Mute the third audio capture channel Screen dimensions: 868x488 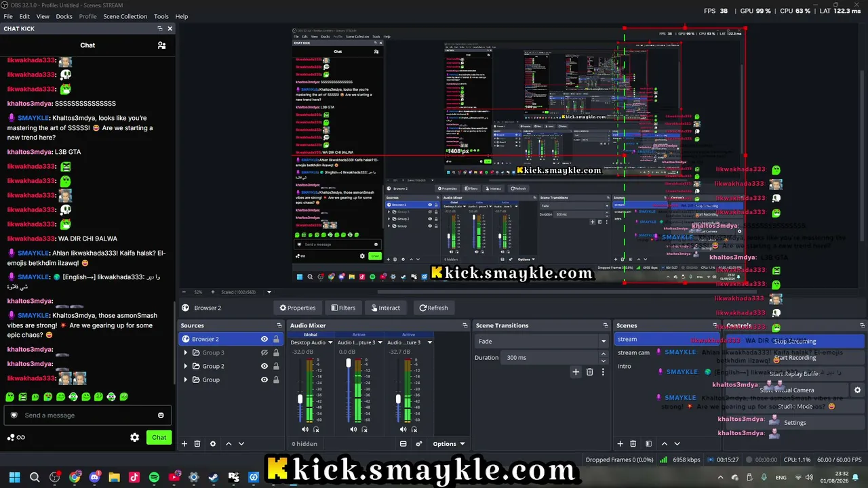(403, 429)
